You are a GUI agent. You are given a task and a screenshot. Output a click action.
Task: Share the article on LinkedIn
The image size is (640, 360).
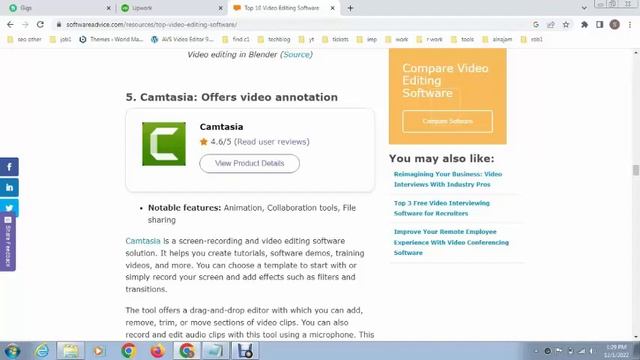coord(9,187)
